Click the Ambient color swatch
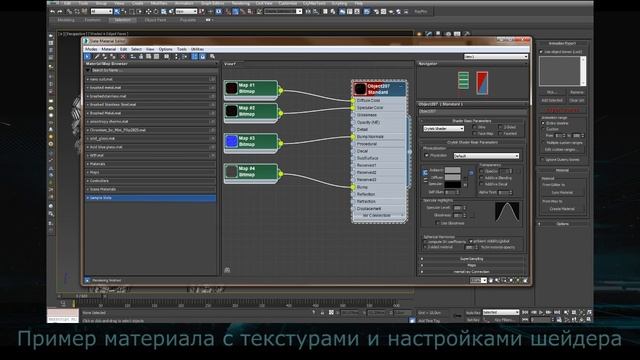Image resolution: width=640 pixels, height=360 pixels. click(x=452, y=170)
